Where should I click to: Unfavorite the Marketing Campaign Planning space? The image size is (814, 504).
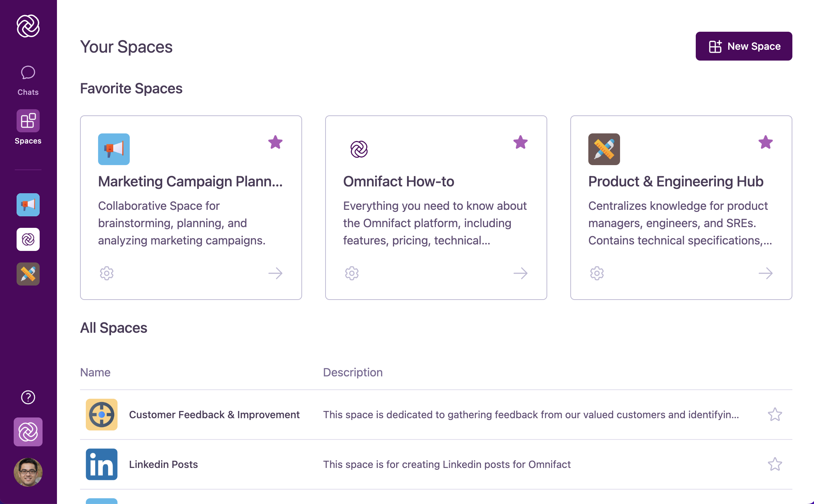coord(275,142)
